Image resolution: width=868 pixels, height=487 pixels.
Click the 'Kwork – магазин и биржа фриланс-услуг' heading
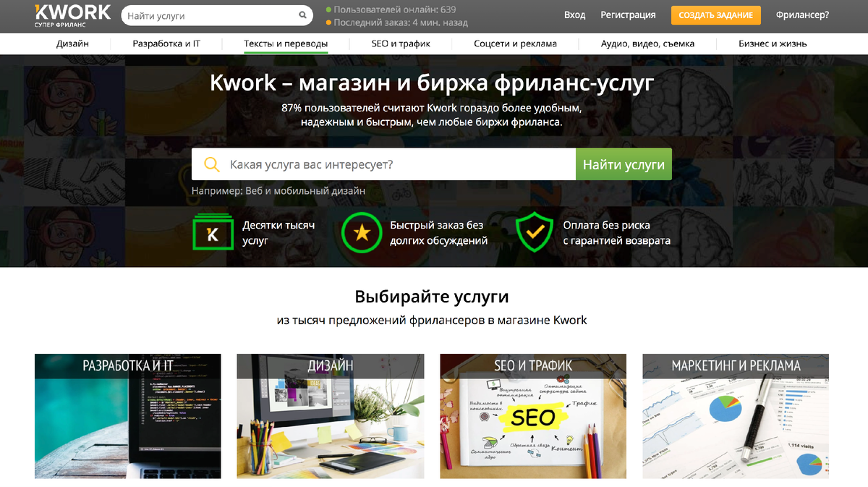tap(432, 82)
